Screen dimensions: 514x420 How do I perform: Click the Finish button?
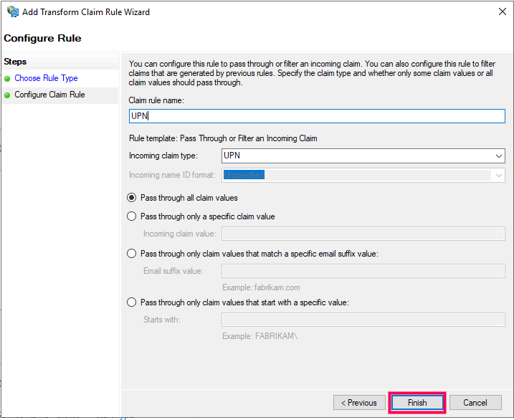(x=417, y=403)
